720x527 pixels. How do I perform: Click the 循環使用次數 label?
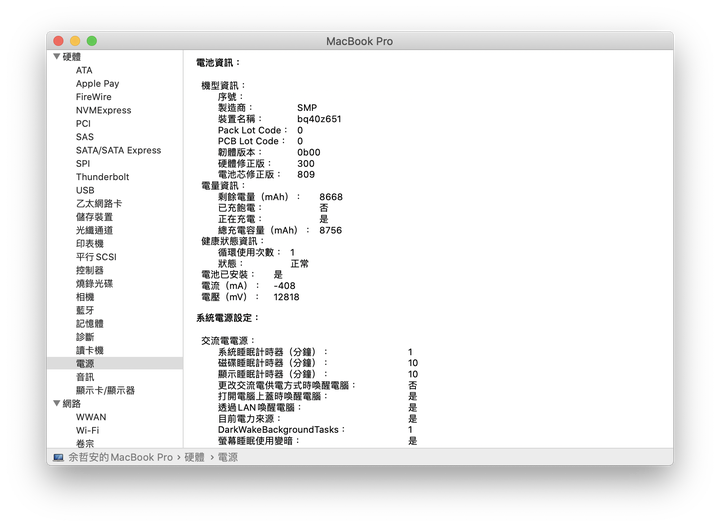(x=249, y=252)
